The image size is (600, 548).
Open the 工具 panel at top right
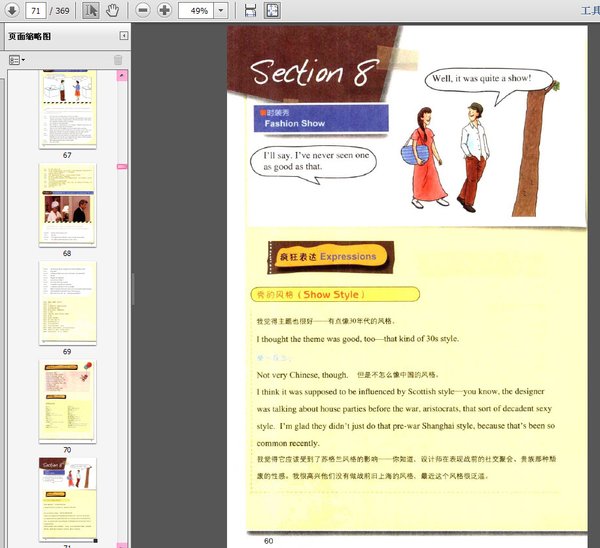[x=589, y=11]
